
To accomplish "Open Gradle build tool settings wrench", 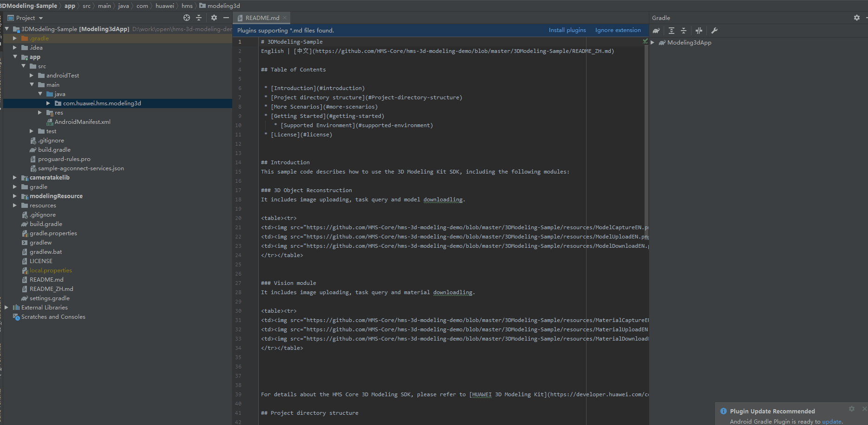I will pos(714,31).
